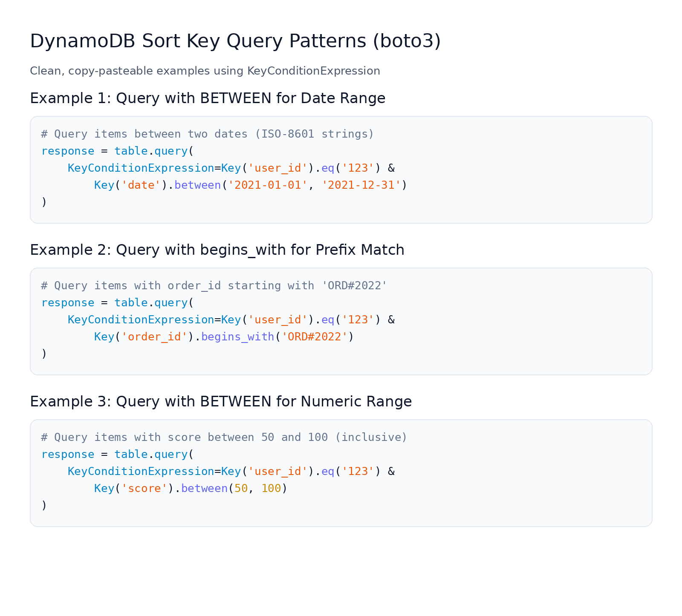Viewport: 682px width, 616px height.
Task: Click the between method in the date query
Action: pyautogui.click(x=197, y=185)
